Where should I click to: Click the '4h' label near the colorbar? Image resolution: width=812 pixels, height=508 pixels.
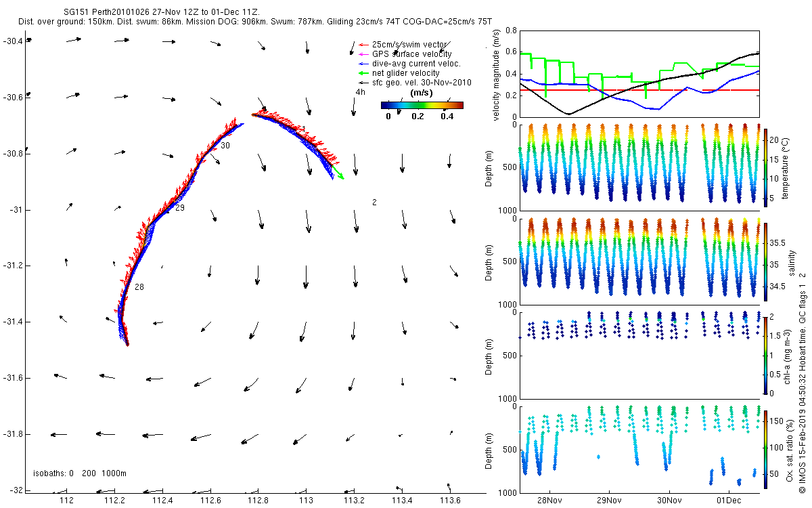click(x=360, y=92)
